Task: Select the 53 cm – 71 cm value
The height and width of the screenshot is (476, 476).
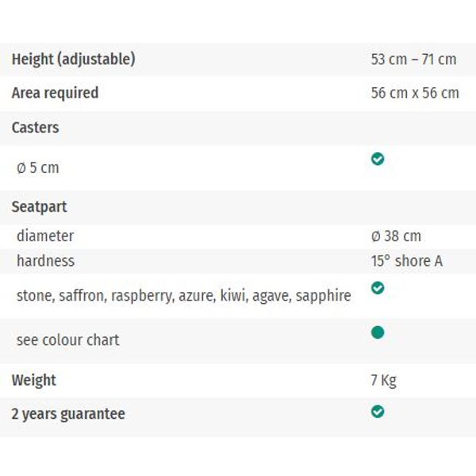Action: [413, 59]
